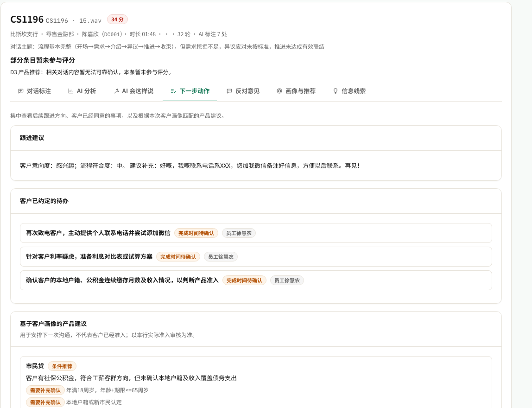The height and width of the screenshot is (408, 532).
Task: Click the 34 分 score badge
Action: (117, 19)
